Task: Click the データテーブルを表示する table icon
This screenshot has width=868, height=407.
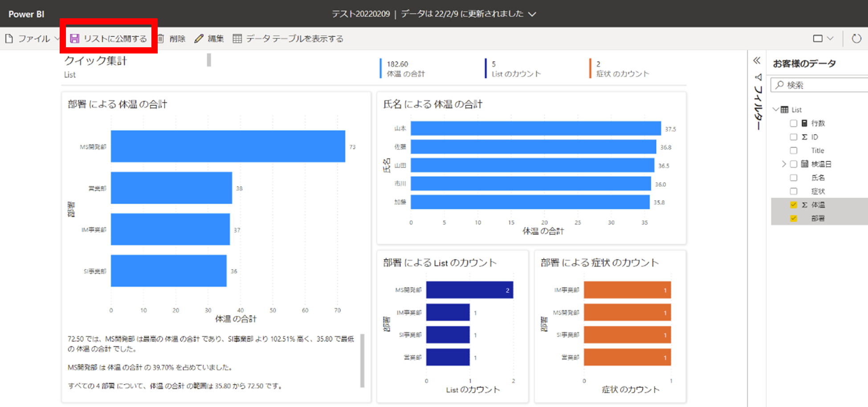Action: tap(237, 38)
